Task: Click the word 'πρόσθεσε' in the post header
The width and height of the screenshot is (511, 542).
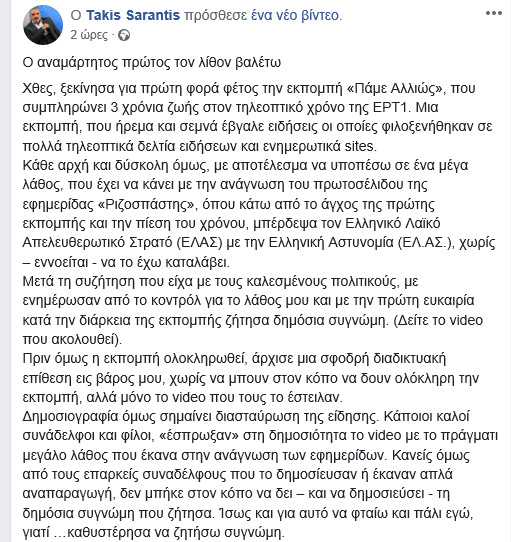Action: [x=216, y=15]
